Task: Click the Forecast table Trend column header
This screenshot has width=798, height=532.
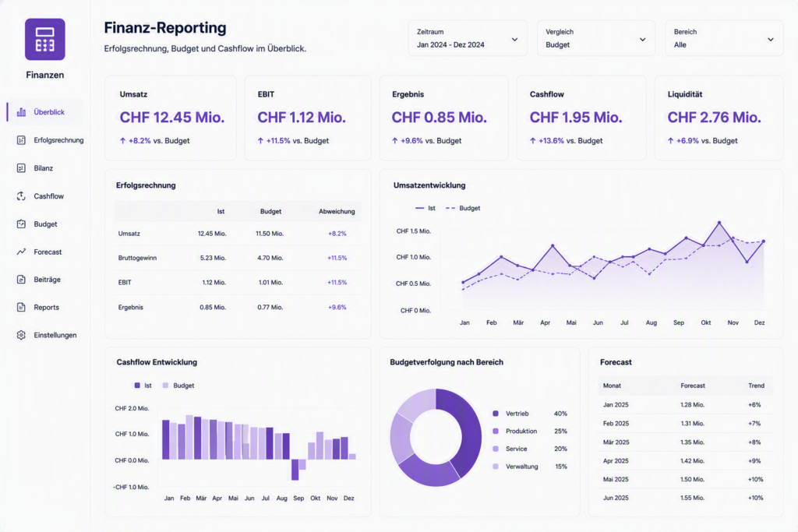Action: (756, 386)
